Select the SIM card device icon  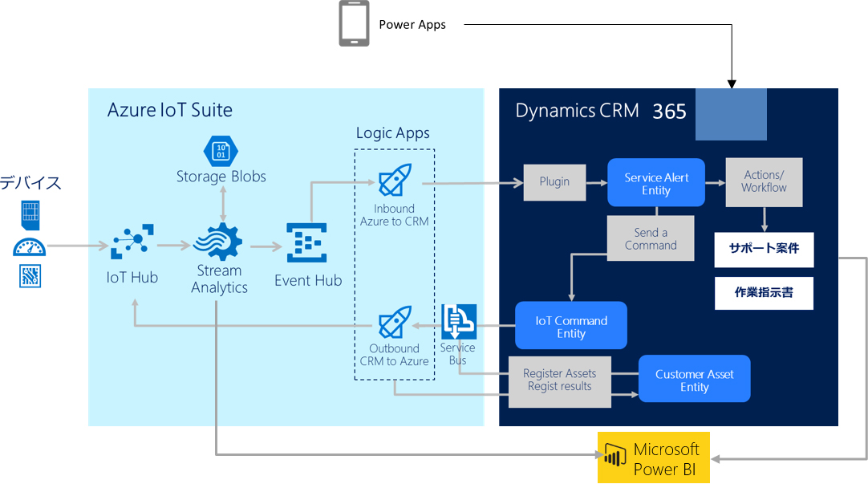click(x=30, y=215)
